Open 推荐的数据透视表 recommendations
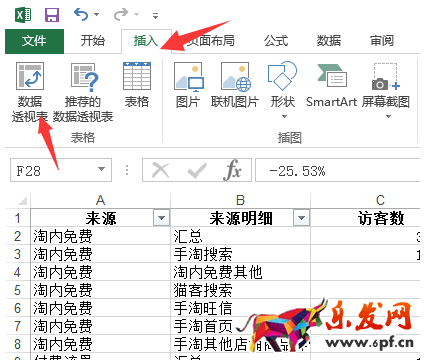Viewport: 424px width, 363px height. tap(83, 92)
